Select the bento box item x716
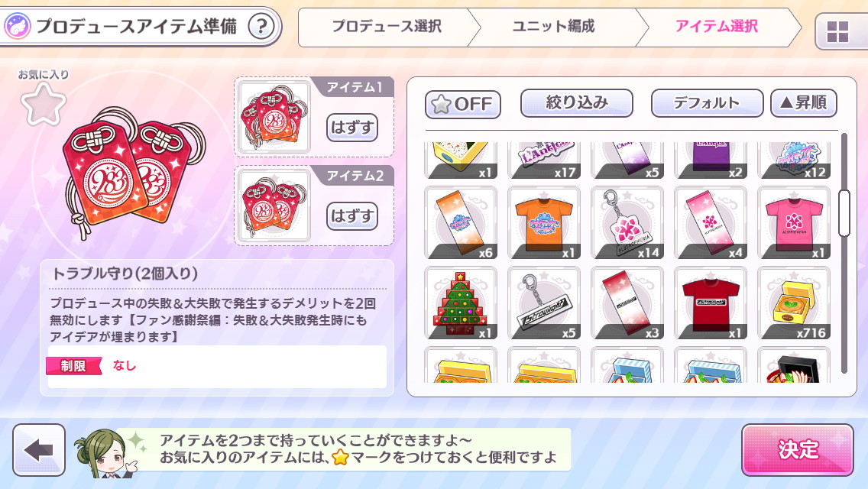Image resolution: width=868 pixels, height=489 pixels. 793,303
